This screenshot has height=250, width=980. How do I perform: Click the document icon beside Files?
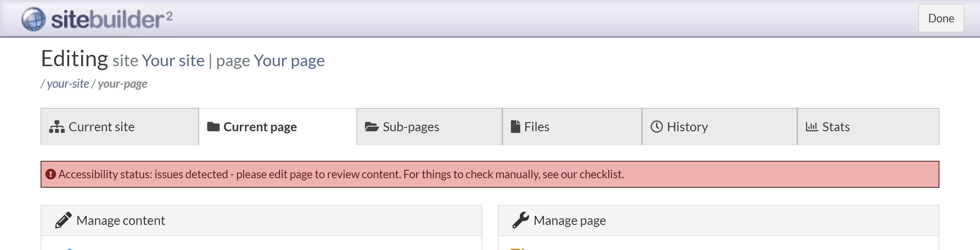pyautogui.click(x=515, y=127)
